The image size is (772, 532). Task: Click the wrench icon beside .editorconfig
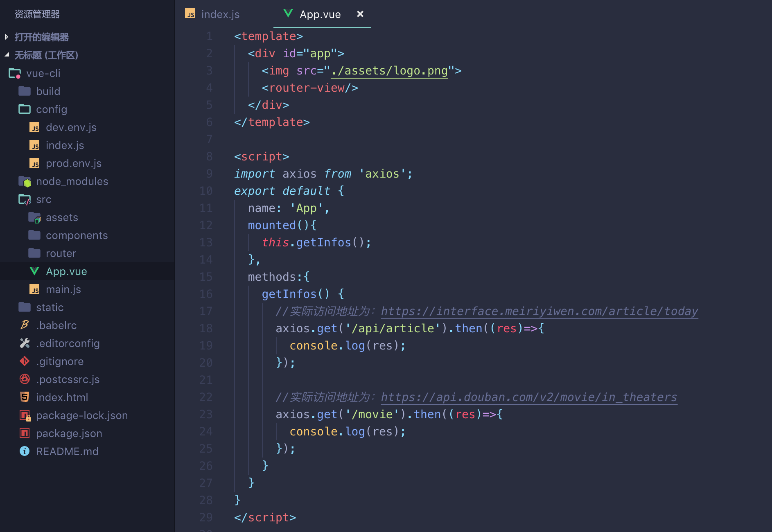pos(25,343)
